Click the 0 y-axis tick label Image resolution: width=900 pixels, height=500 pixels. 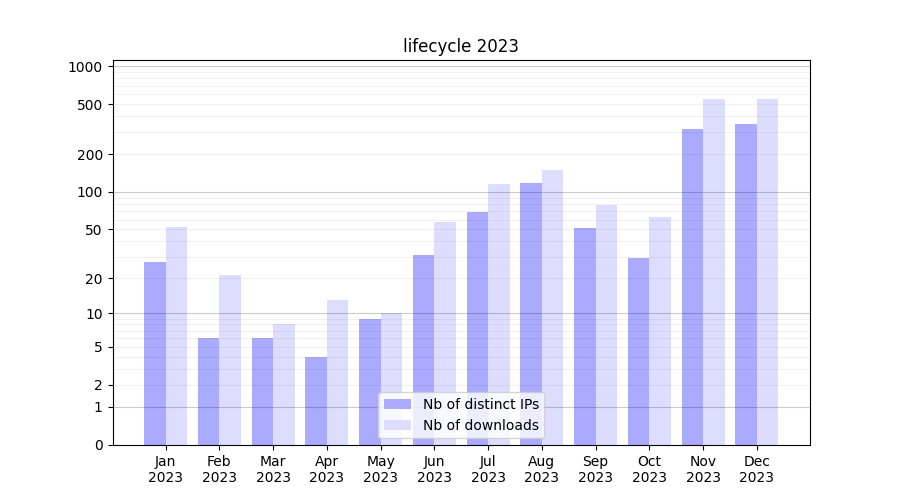click(99, 445)
